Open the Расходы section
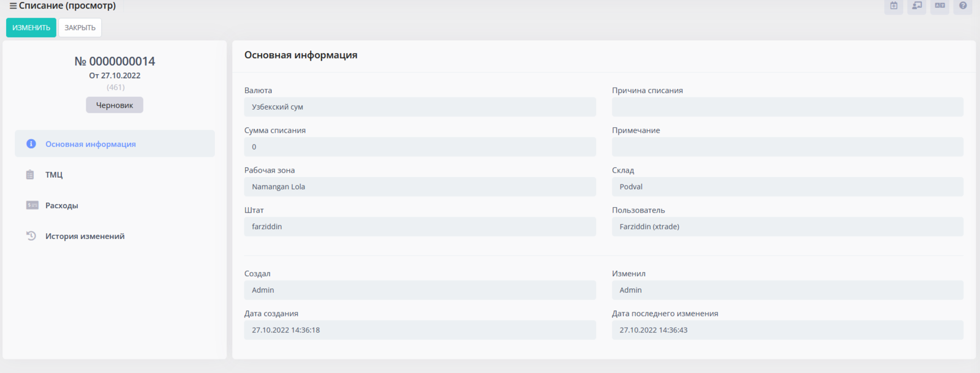Image resolution: width=980 pixels, height=373 pixels. [x=61, y=205]
